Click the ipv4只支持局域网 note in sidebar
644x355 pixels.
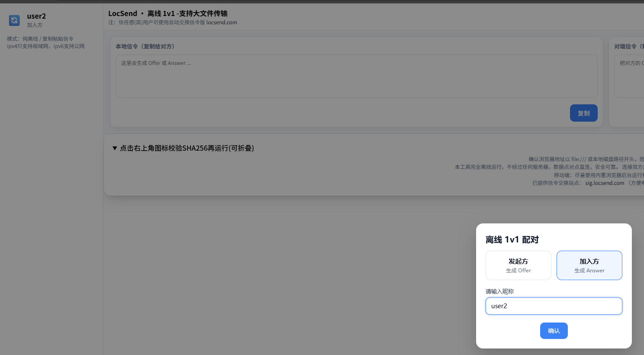click(45, 46)
